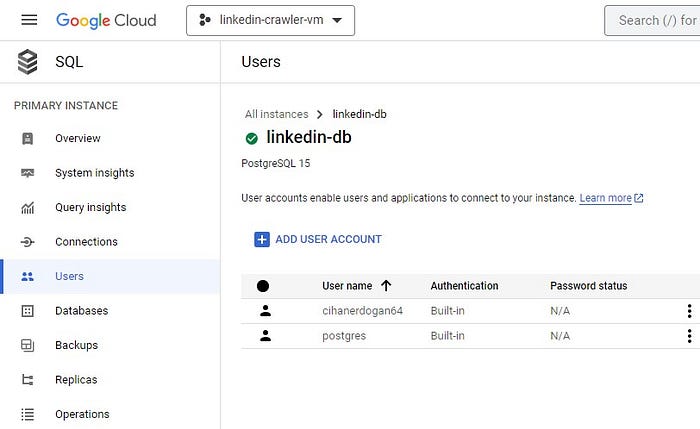
Task: Click the User name sort arrow
Action: [386, 286]
